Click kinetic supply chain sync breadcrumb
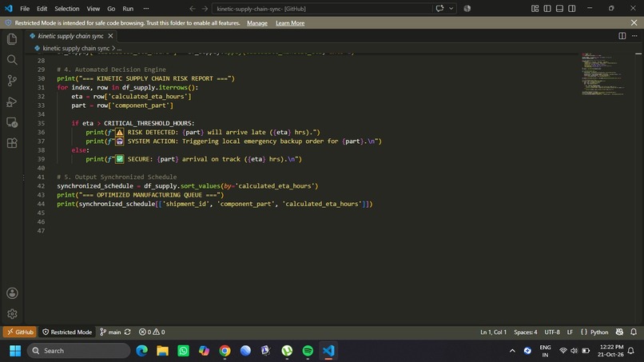Viewport: 644px width, 362px height. 76,48
